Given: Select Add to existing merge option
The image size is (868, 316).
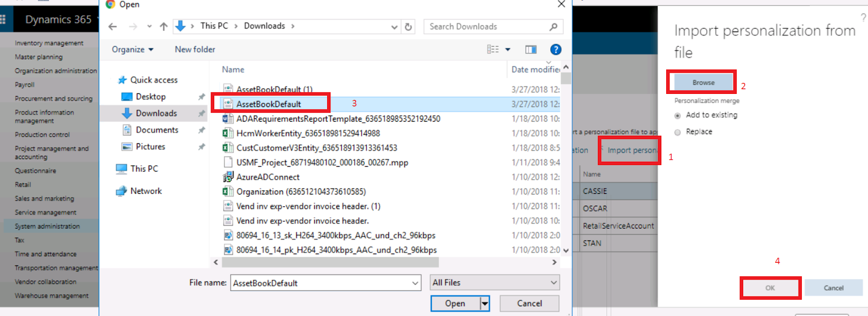Looking at the screenshot, I should coord(678,116).
